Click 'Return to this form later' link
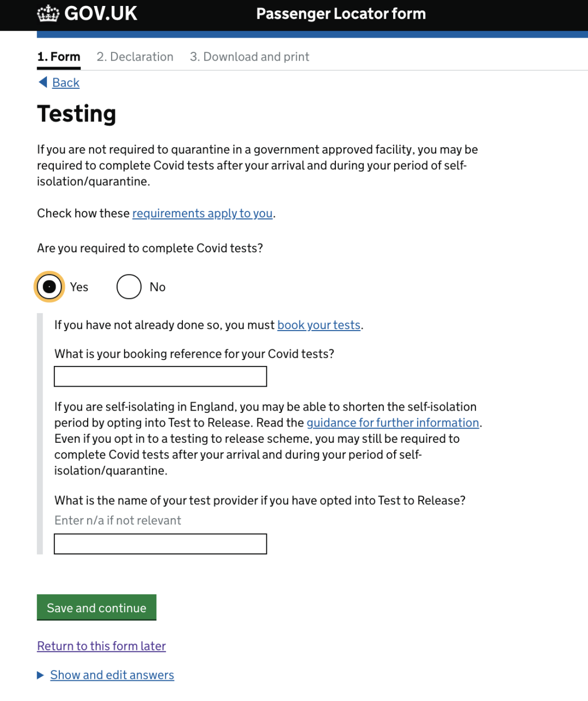This screenshot has height=701, width=588. [101, 646]
